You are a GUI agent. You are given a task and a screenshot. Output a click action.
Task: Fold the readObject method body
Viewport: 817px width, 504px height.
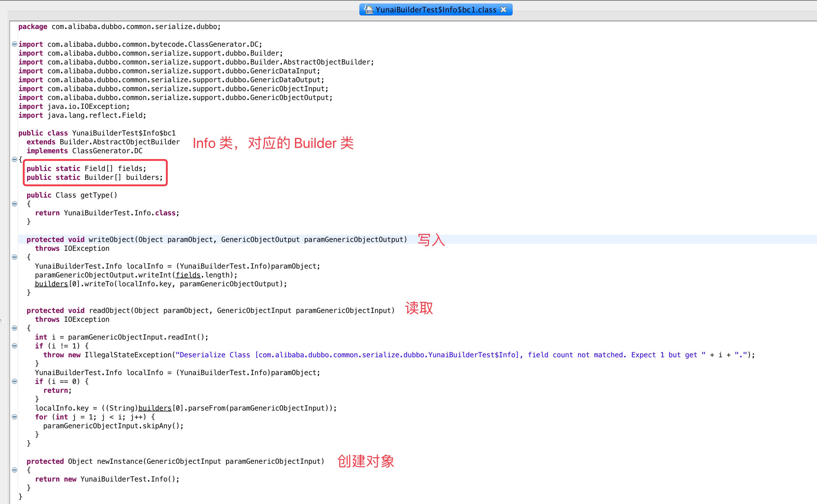point(14,328)
